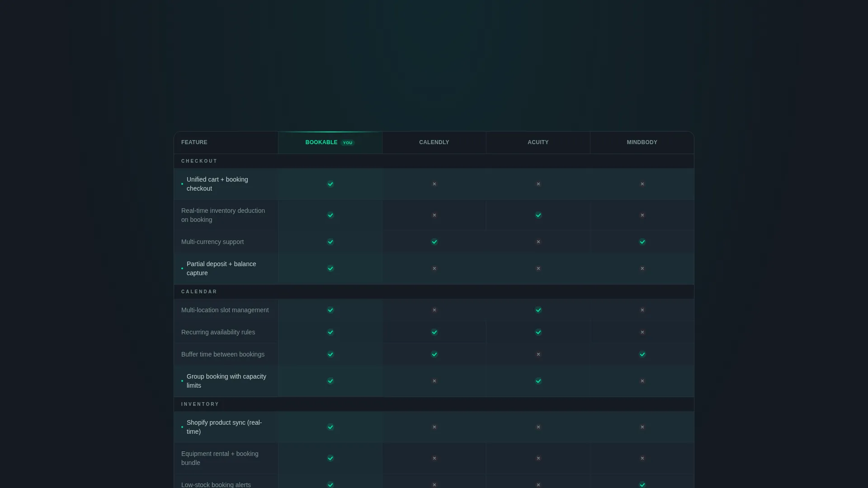Click Acuity cross for Shopify product sync
This screenshot has height=488, width=868.
[538, 427]
